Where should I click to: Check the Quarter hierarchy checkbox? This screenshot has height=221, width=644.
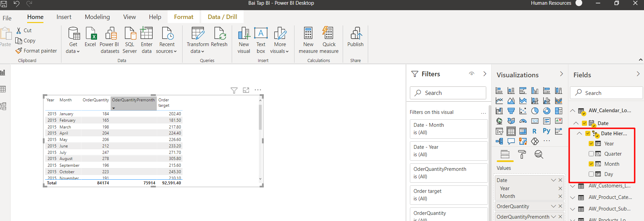click(x=591, y=154)
